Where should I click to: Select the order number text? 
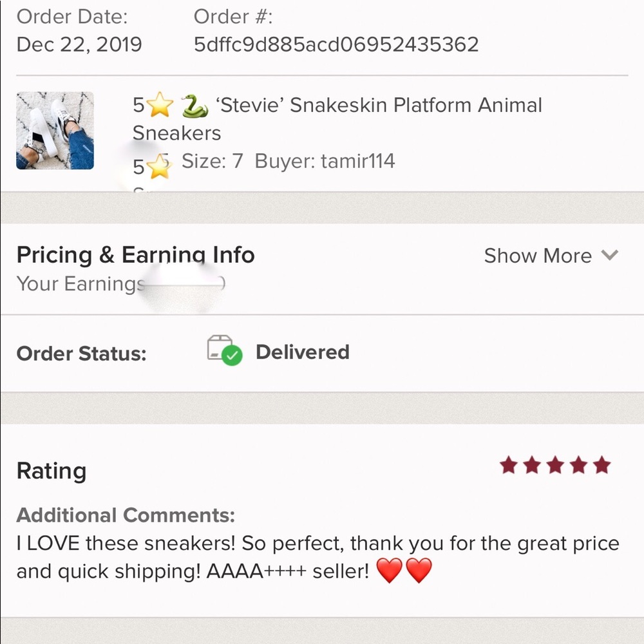pos(336,44)
